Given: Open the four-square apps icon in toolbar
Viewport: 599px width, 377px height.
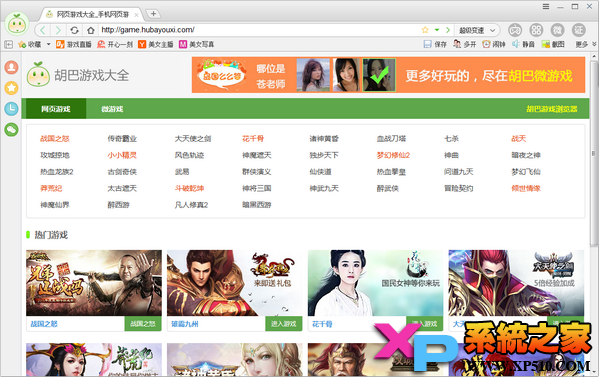Looking at the screenshot, I should [536, 30].
